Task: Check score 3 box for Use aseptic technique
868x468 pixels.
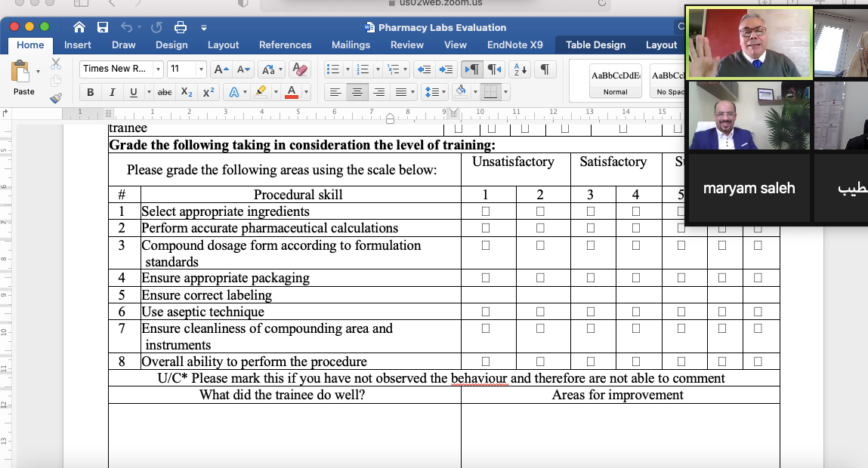Action: pyautogui.click(x=591, y=311)
